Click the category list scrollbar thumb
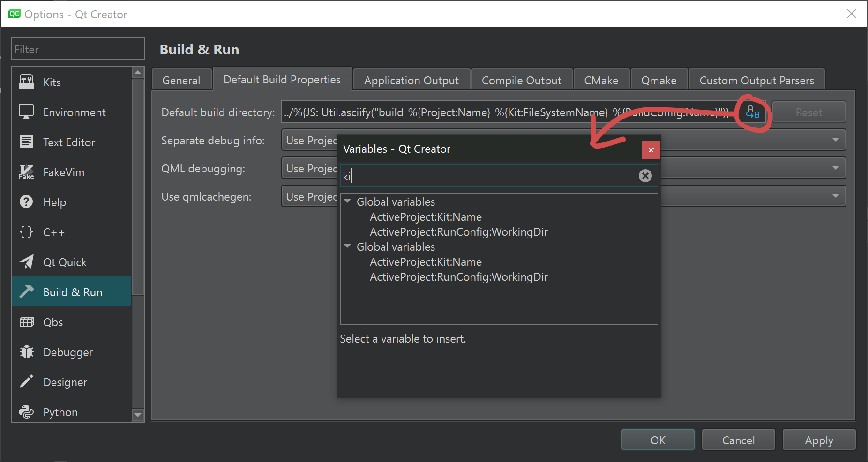The image size is (868, 462). coord(138,187)
